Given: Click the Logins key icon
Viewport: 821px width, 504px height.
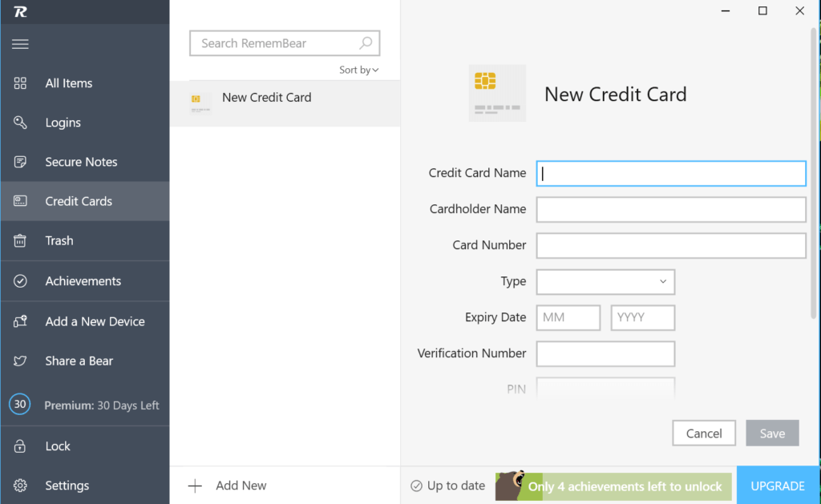Looking at the screenshot, I should pyautogui.click(x=20, y=123).
